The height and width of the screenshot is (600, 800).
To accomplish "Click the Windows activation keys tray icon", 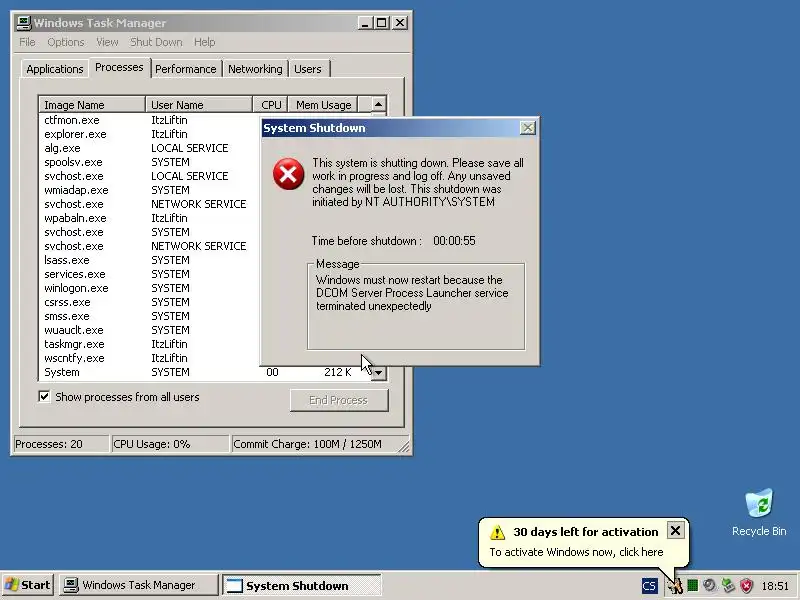I will pos(676,586).
